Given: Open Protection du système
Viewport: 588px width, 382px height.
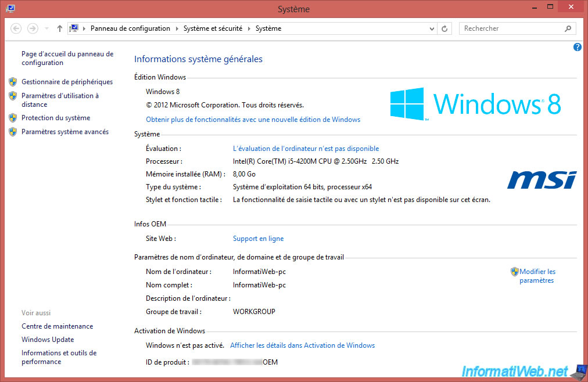Looking at the screenshot, I should click(56, 118).
